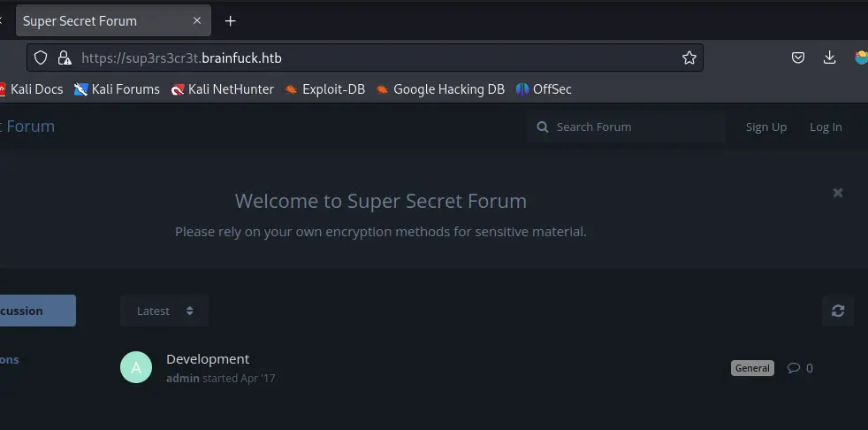Close the Super Secret Forum tab

pos(197,20)
